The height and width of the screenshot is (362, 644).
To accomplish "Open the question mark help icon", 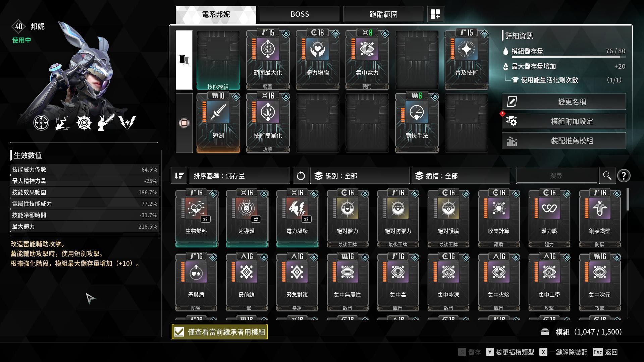I will (624, 176).
